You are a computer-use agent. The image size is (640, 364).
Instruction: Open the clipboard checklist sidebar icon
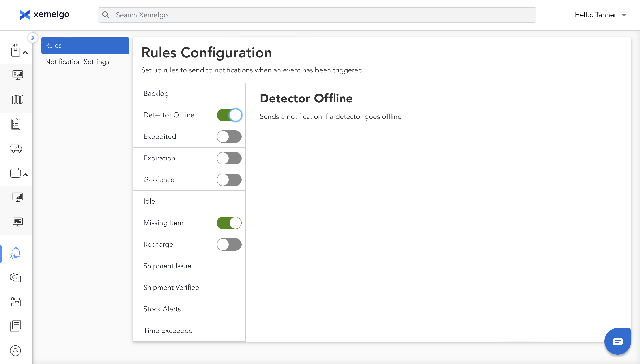pyautogui.click(x=16, y=124)
